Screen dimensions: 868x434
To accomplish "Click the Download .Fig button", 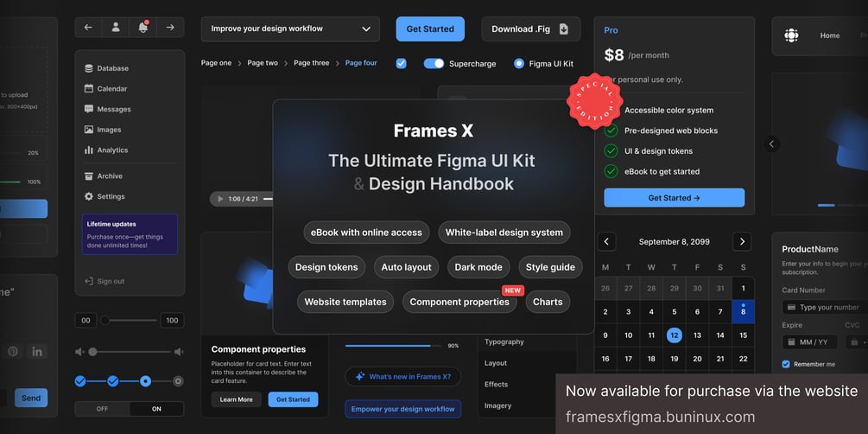I will [x=531, y=29].
